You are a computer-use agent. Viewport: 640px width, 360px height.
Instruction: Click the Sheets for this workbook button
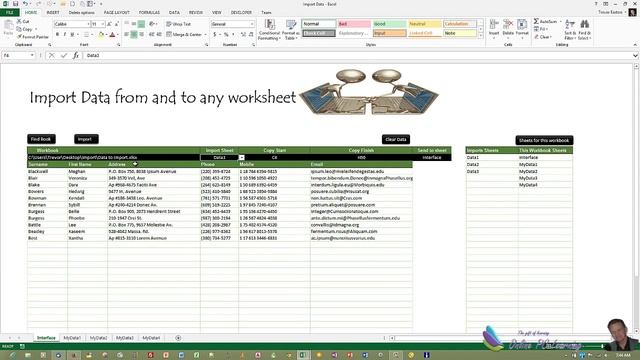[x=544, y=140]
